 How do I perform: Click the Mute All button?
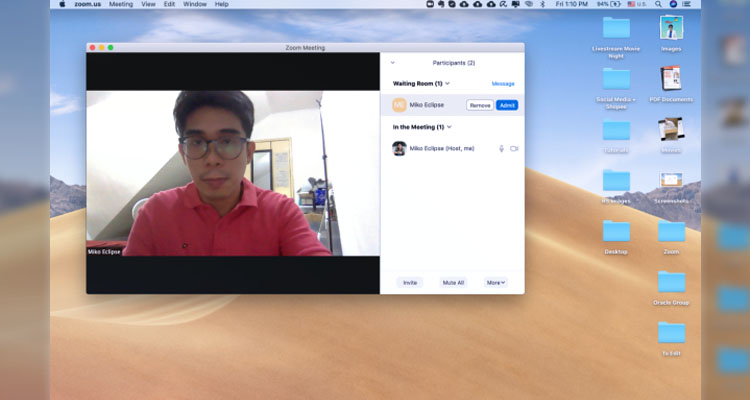[x=453, y=283]
